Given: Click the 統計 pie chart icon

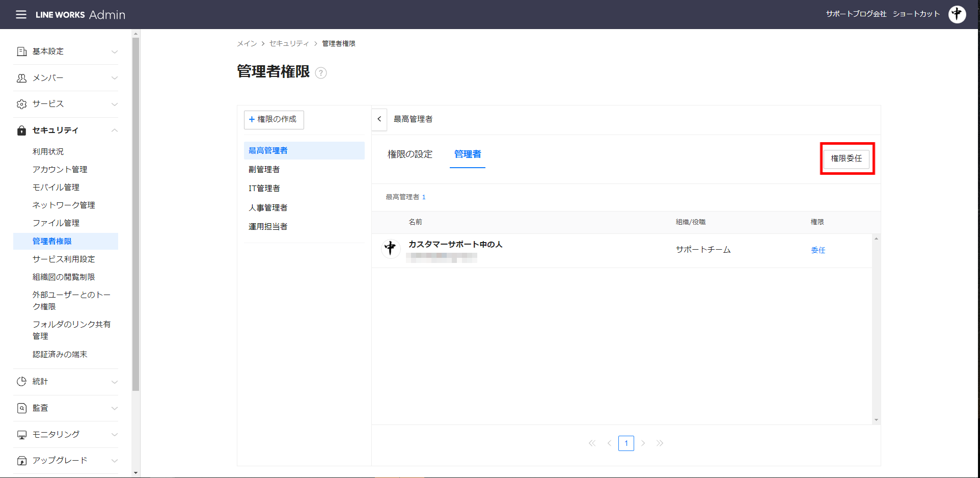Looking at the screenshot, I should click(21, 382).
